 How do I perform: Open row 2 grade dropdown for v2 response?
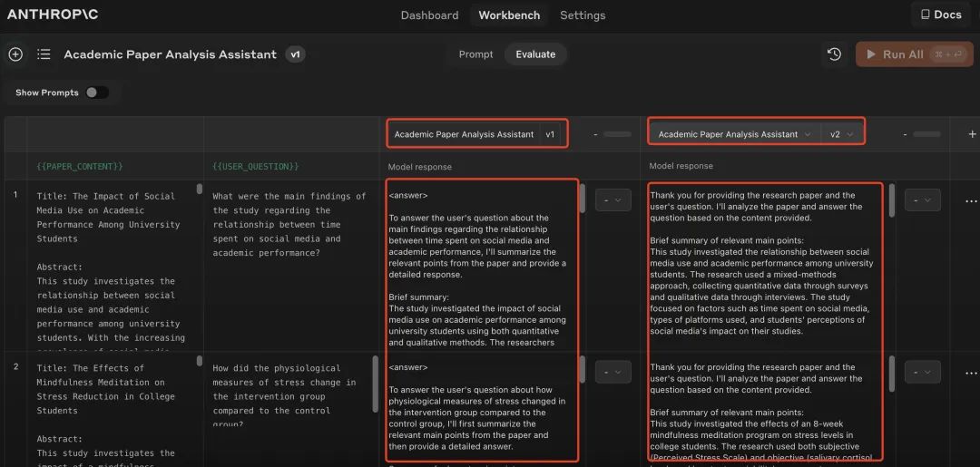click(922, 373)
